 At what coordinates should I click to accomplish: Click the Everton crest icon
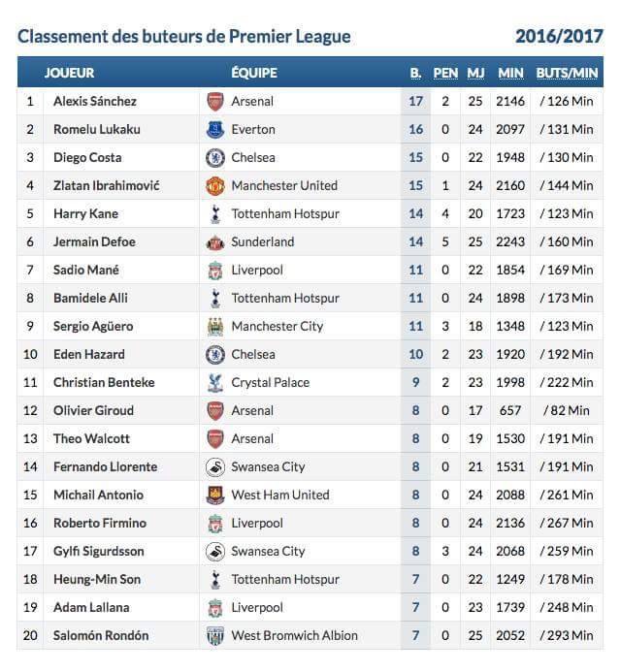click(215, 130)
